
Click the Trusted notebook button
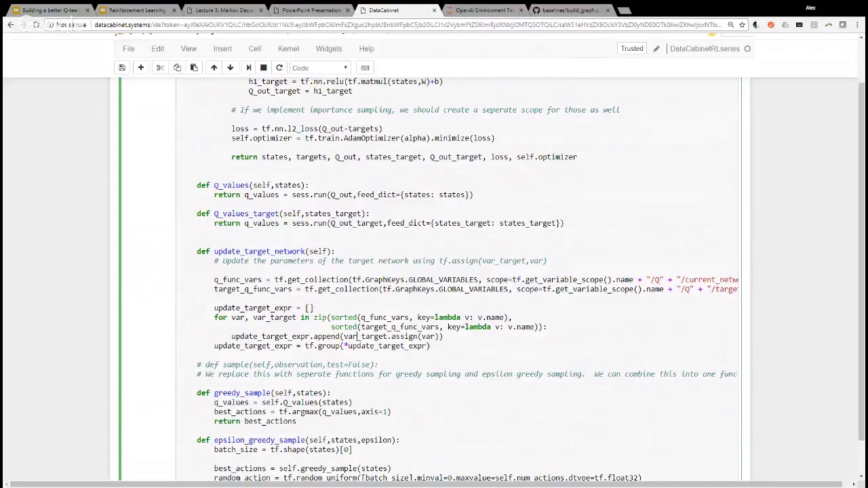point(632,49)
